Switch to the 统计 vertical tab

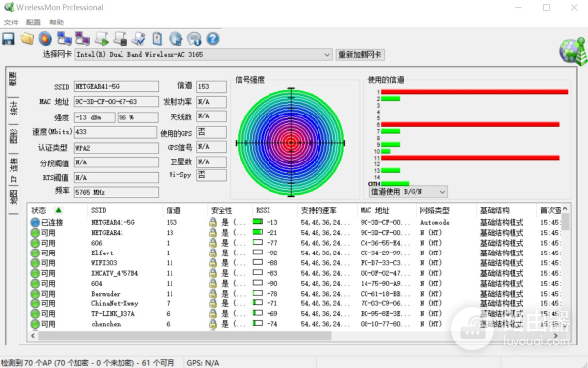(x=13, y=108)
